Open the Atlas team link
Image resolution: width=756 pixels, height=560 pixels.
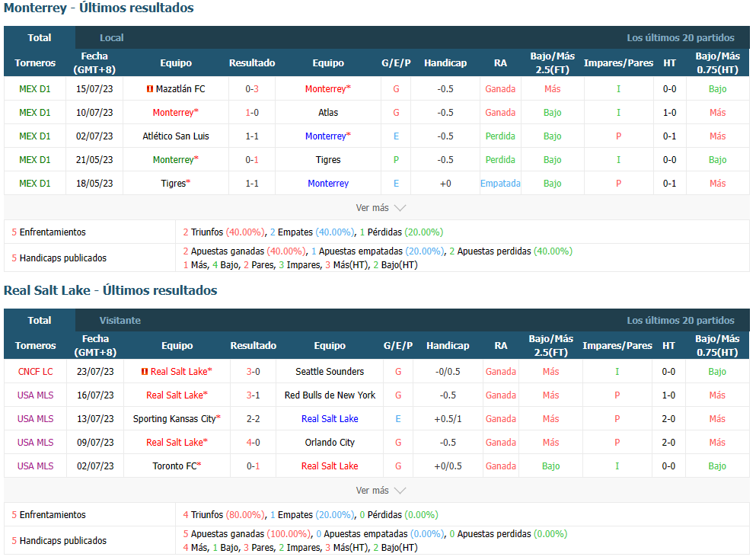pos(328,113)
